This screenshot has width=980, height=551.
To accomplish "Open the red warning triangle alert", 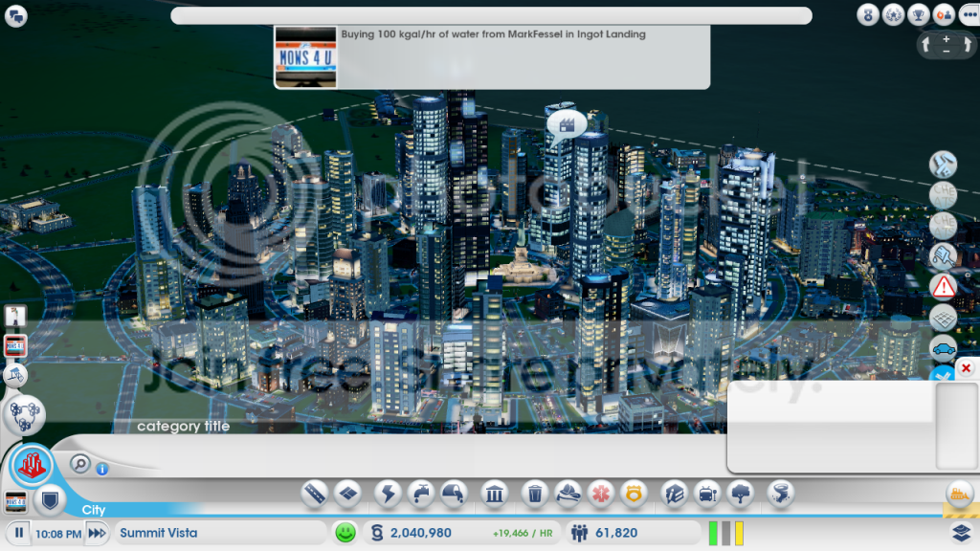I will pos(943,287).
